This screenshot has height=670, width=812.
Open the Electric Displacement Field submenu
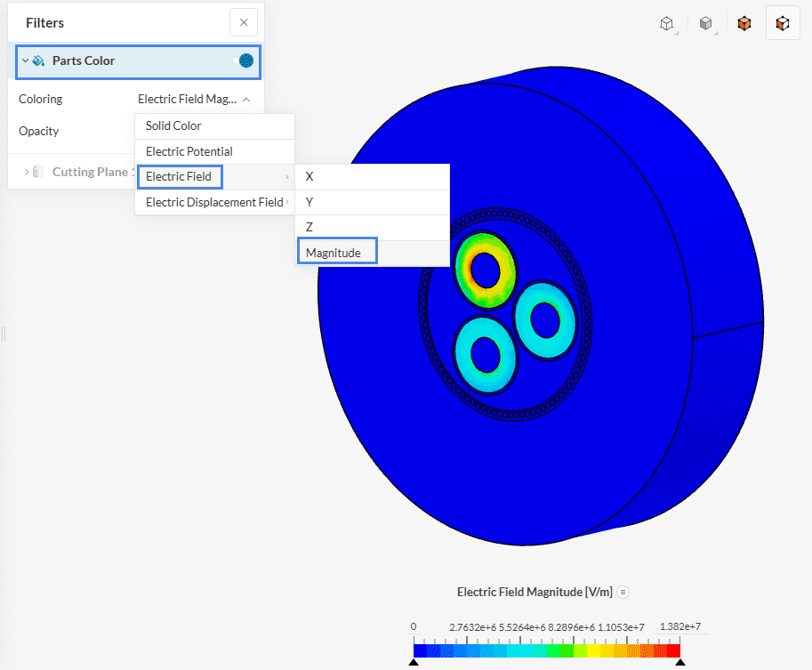point(214,202)
